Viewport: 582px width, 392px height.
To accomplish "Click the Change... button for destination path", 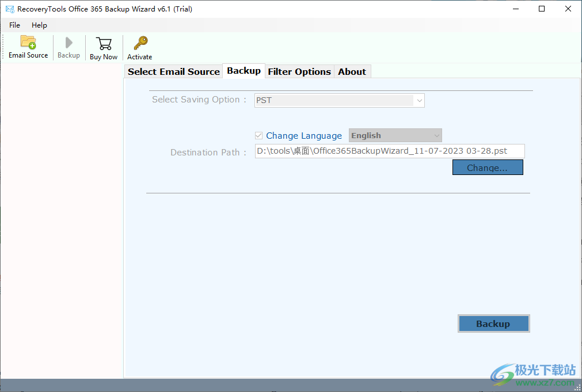I will pos(488,167).
